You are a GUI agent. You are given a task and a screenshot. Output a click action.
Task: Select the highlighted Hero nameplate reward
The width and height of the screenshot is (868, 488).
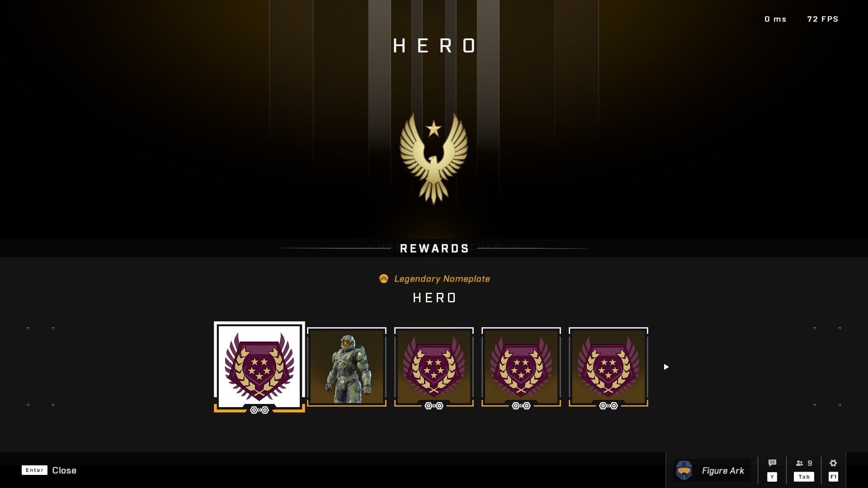(259, 367)
